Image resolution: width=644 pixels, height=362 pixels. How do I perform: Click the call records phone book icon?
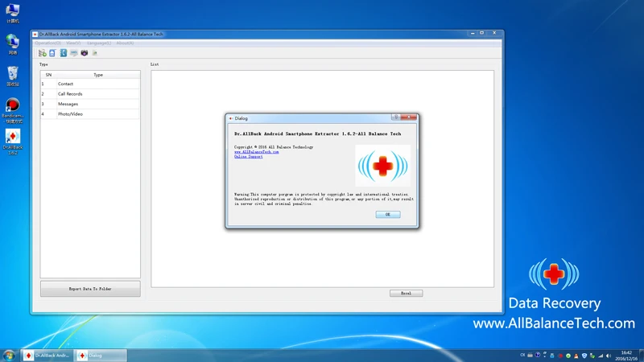point(64,53)
